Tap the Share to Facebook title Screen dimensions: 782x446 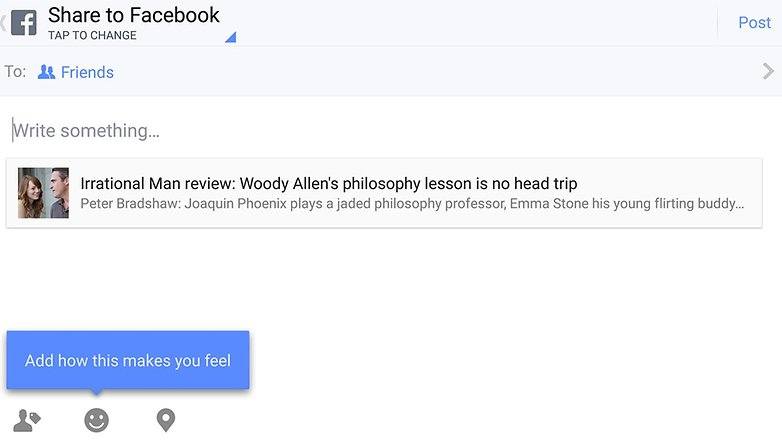(134, 15)
